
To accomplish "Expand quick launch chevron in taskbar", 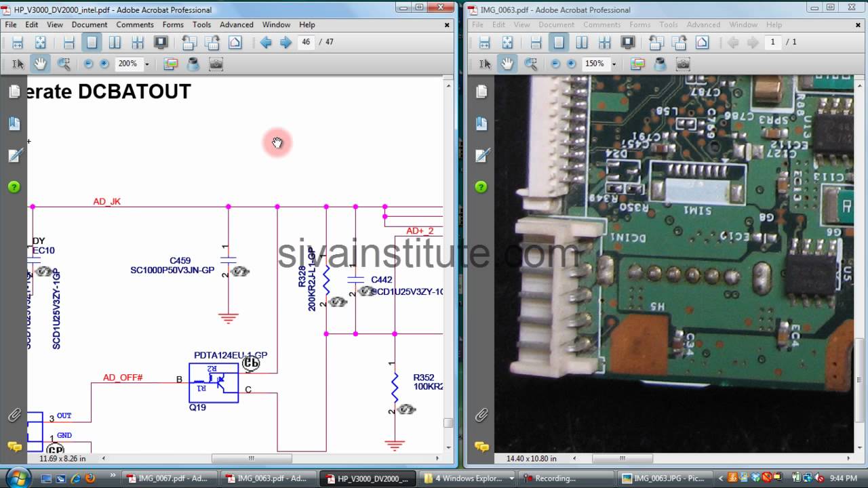I will tap(113, 475).
